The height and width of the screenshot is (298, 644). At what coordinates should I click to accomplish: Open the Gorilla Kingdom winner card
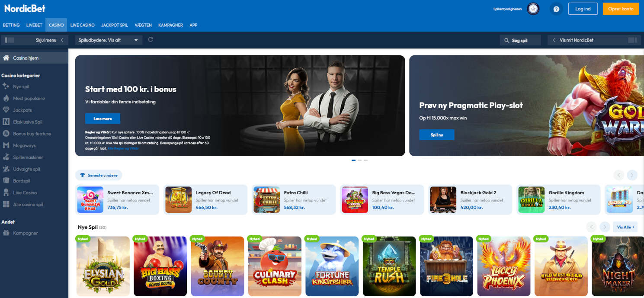pos(558,200)
